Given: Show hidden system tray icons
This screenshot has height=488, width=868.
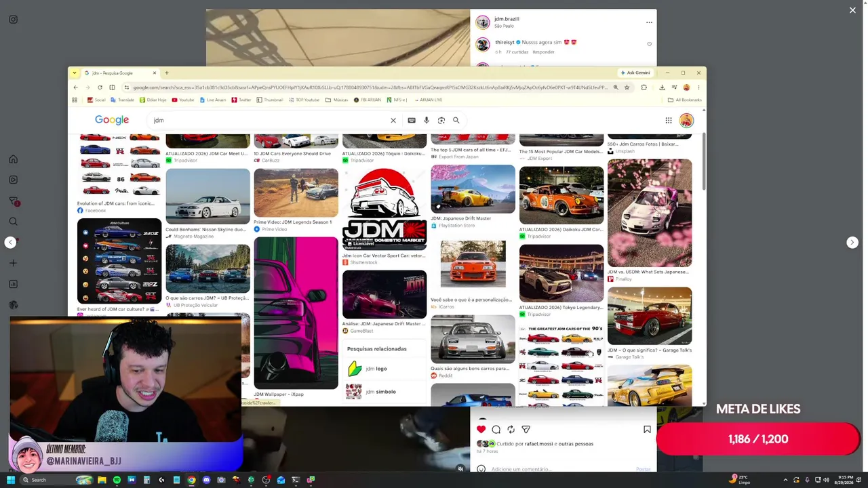Looking at the screenshot, I should pos(787,480).
